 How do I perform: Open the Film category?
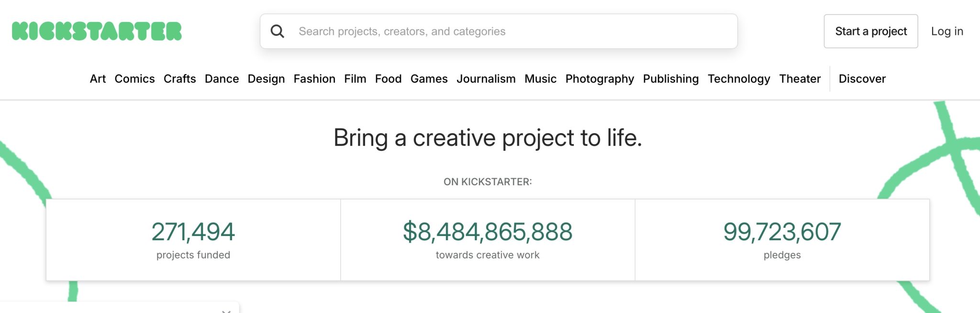(x=355, y=78)
